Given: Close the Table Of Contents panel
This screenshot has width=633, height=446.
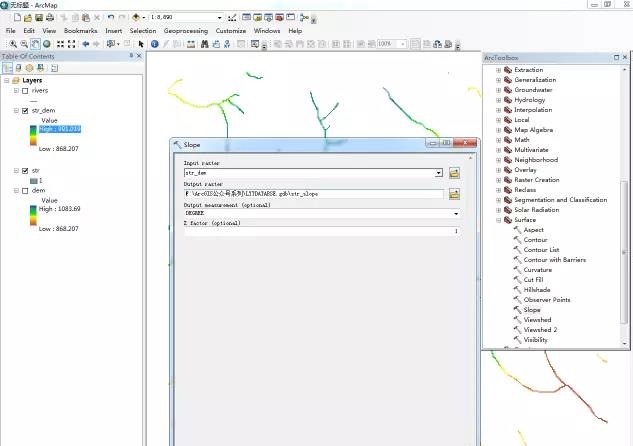Looking at the screenshot, I should tap(139, 56).
